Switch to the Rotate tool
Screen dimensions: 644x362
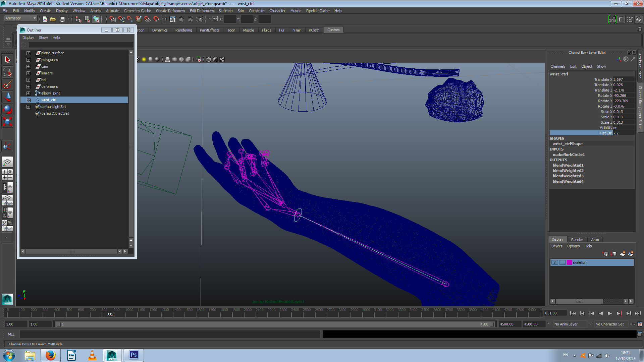[x=7, y=108]
